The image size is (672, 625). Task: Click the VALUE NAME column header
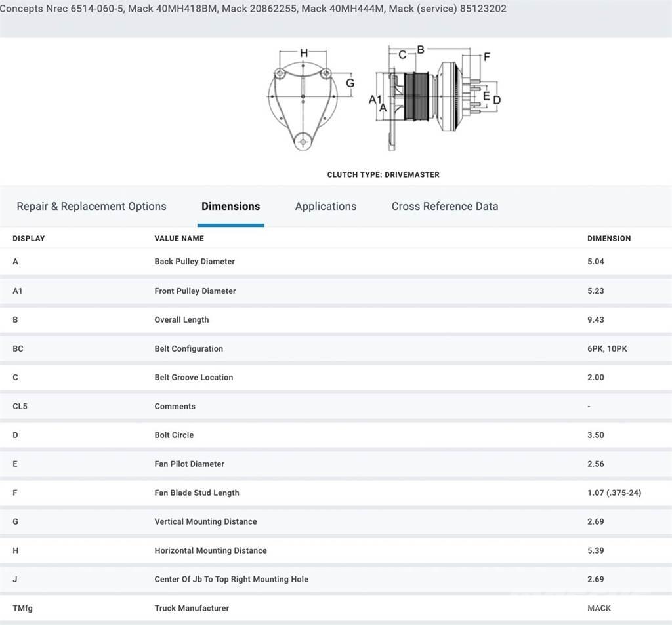point(179,239)
